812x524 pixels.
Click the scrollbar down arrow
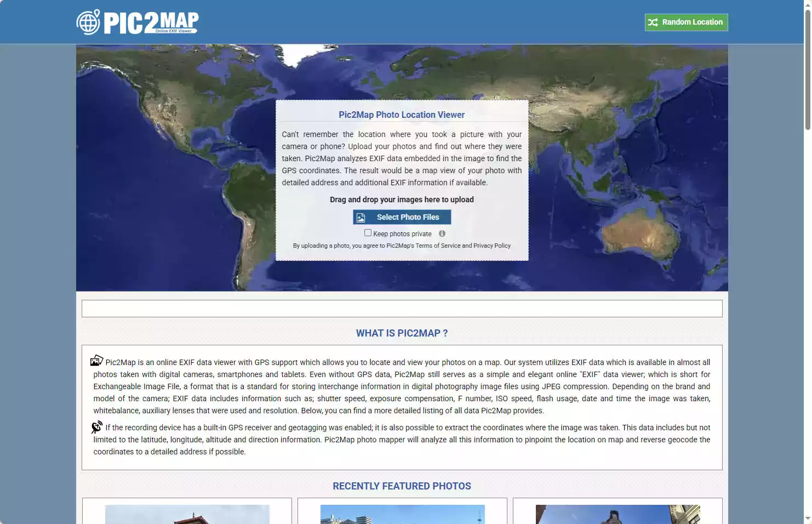pos(808,519)
